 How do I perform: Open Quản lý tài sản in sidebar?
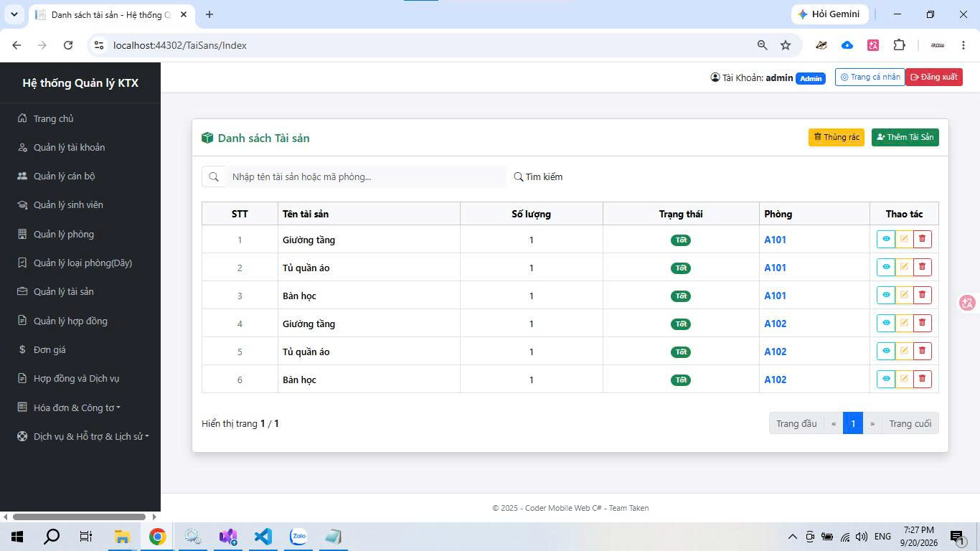point(63,291)
